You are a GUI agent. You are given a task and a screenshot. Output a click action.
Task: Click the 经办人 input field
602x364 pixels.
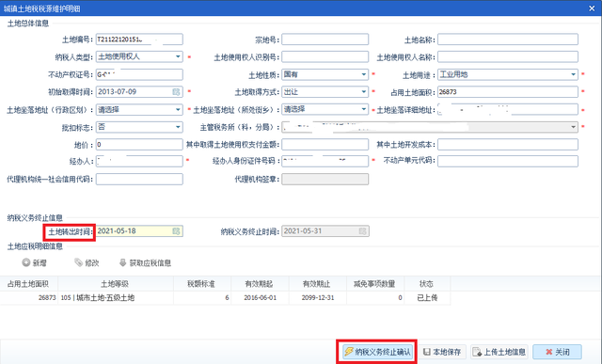(x=139, y=161)
